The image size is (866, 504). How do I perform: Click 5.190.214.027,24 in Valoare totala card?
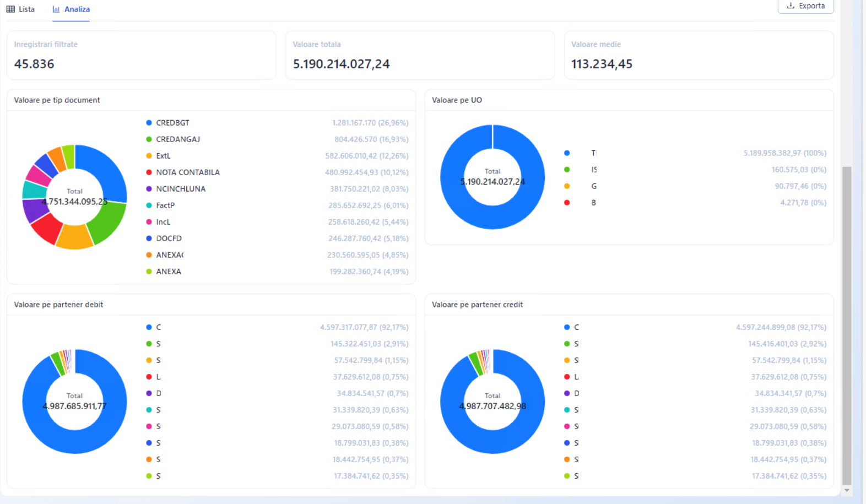(x=341, y=64)
